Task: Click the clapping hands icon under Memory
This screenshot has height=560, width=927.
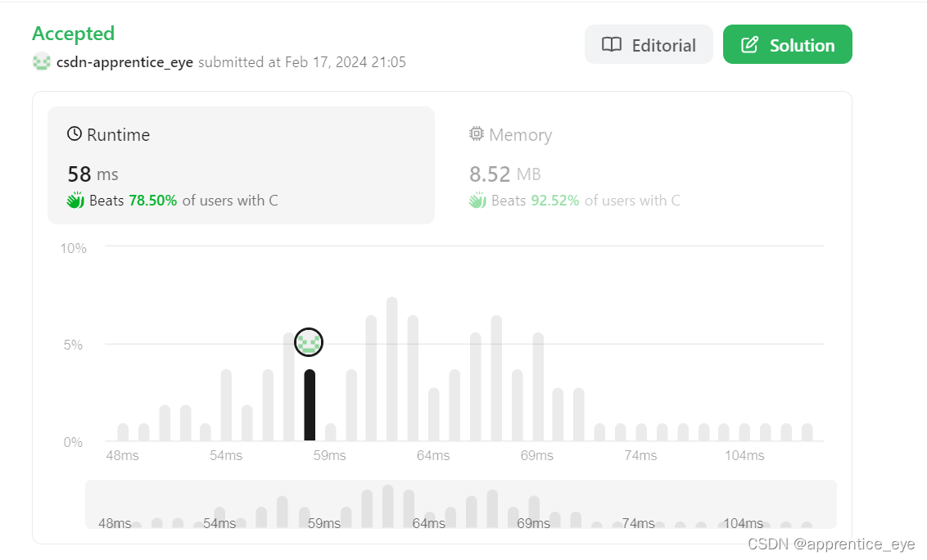Action: point(477,201)
